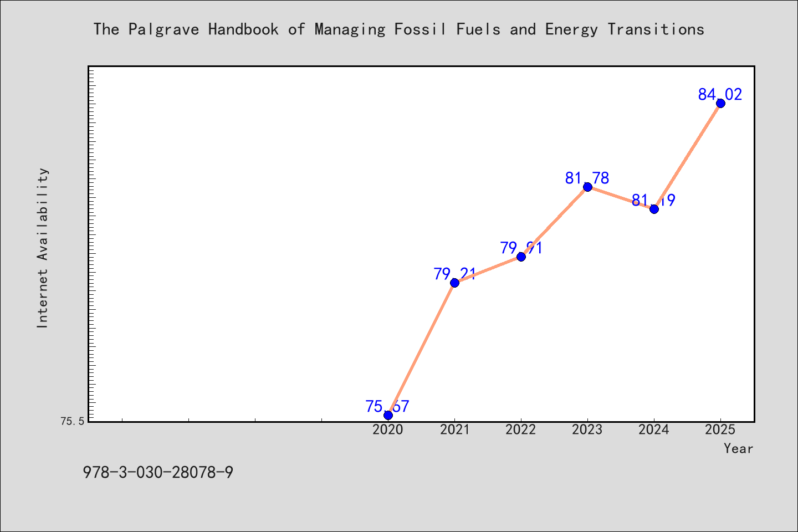798x532 pixels.
Task: Select the 84.02 value label
Action: (x=720, y=94)
